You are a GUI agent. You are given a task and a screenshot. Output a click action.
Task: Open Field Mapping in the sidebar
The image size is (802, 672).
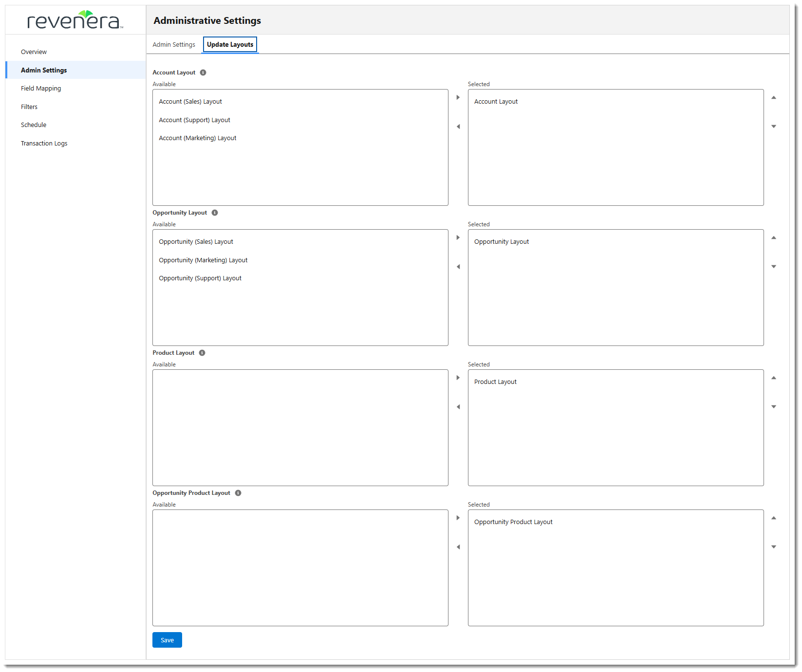click(x=41, y=89)
